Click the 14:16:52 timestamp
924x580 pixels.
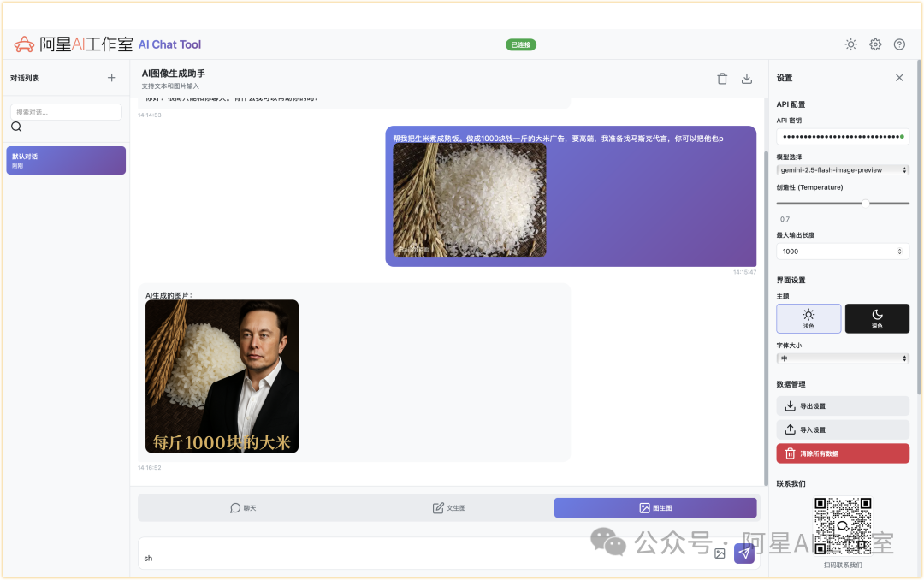tap(150, 467)
